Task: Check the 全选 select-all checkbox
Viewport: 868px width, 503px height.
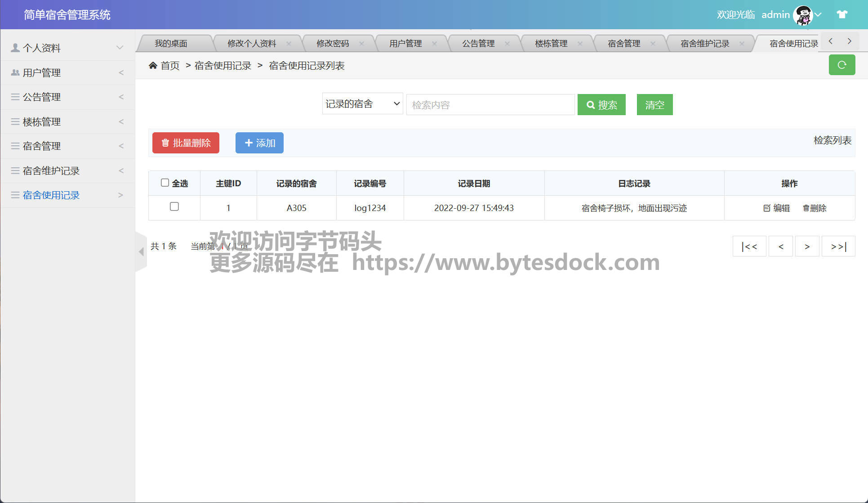Action: 165,183
